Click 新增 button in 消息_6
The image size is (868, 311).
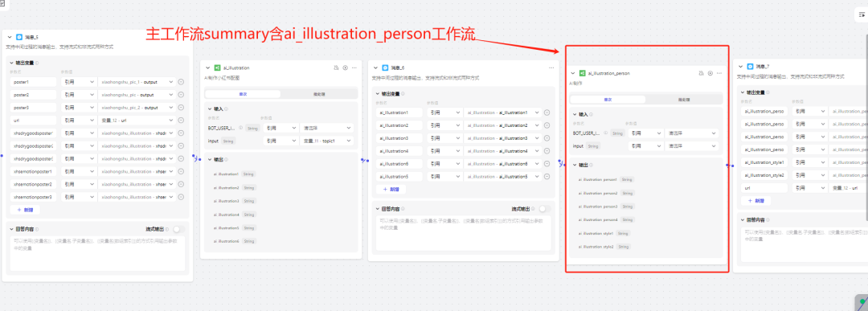391,190
